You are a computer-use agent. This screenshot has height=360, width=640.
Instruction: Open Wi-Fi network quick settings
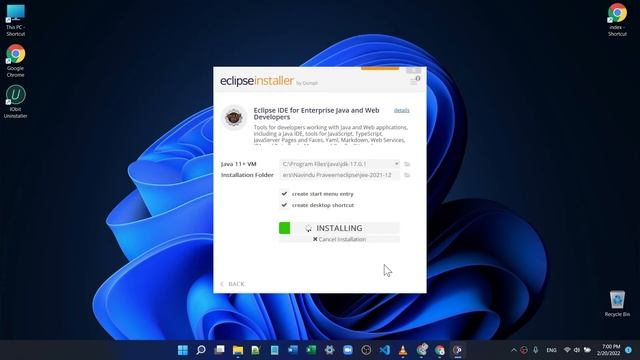click(567, 350)
